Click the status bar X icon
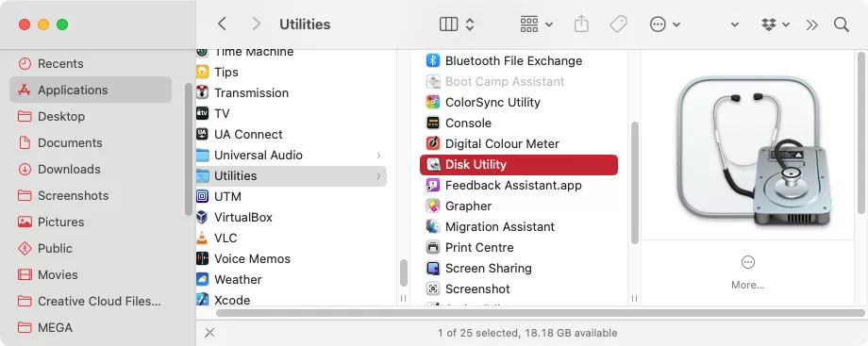This screenshot has width=868, height=346. click(209, 333)
